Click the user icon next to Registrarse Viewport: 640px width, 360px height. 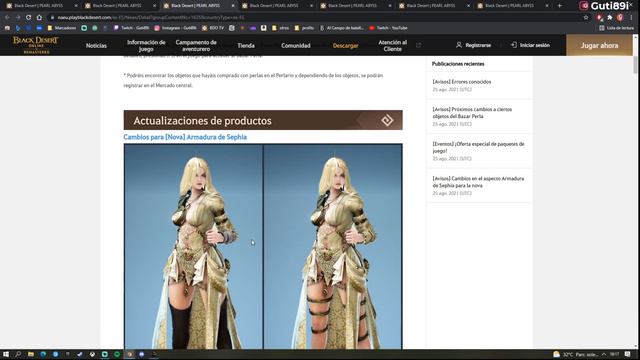tap(459, 45)
